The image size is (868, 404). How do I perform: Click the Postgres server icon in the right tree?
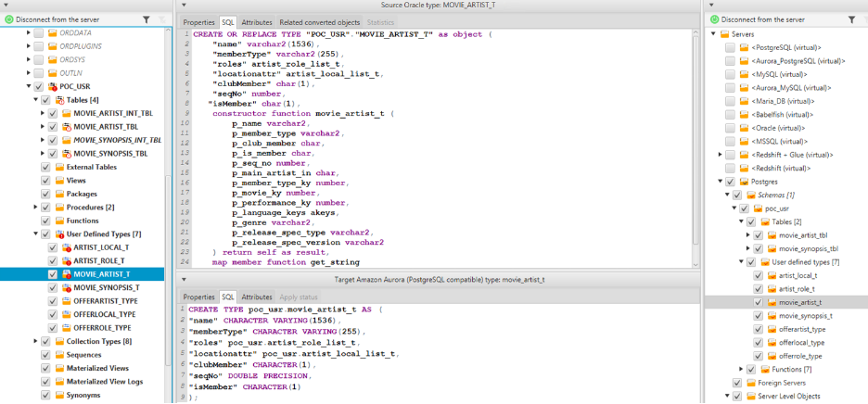745,182
